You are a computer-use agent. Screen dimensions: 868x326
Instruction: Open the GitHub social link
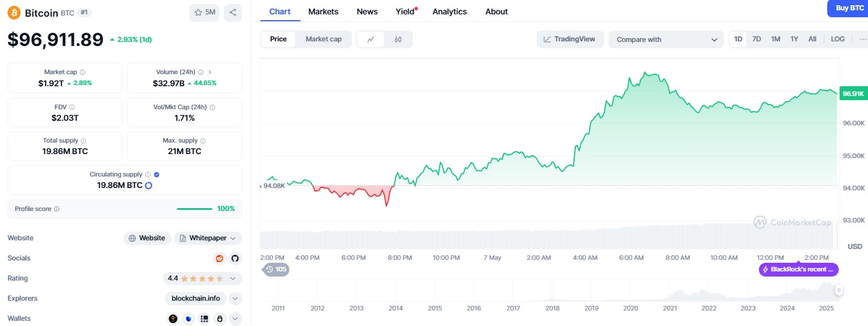[235, 258]
